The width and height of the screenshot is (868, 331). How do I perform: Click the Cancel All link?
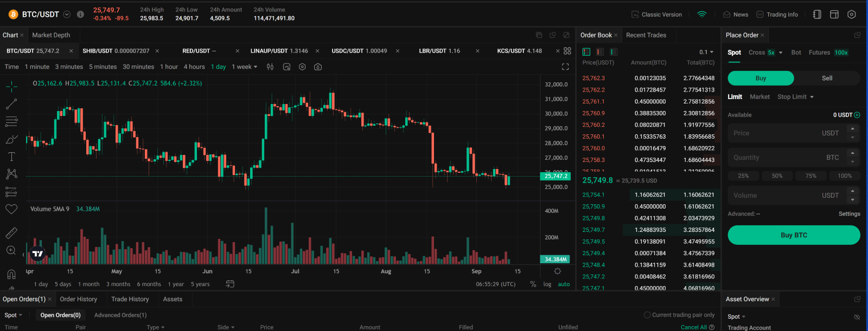[694, 327]
